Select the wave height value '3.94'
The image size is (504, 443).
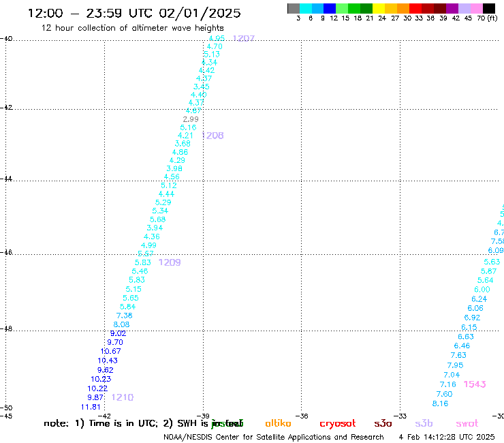coord(155,228)
